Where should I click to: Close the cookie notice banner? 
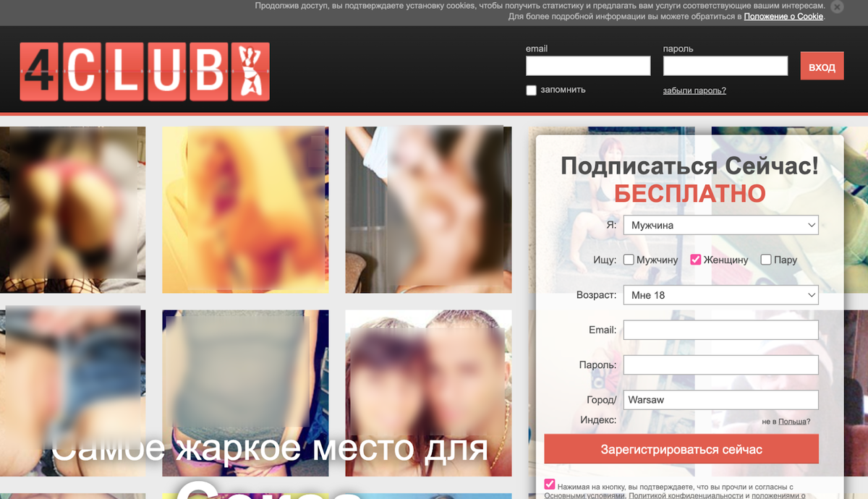(837, 7)
